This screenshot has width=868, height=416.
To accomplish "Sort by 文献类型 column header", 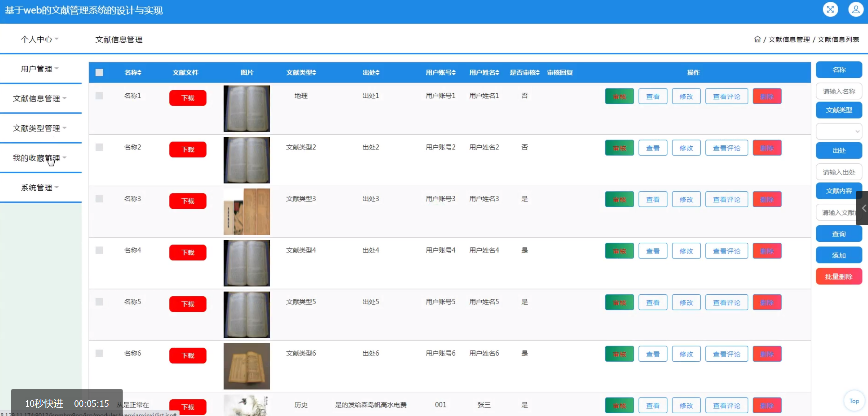I will tap(301, 72).
